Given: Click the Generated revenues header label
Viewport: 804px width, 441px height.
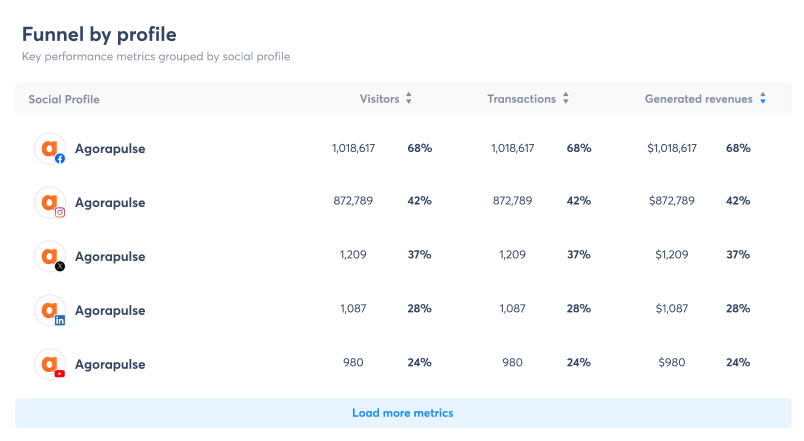Looking at the screenshot, I should coord(698,99).
